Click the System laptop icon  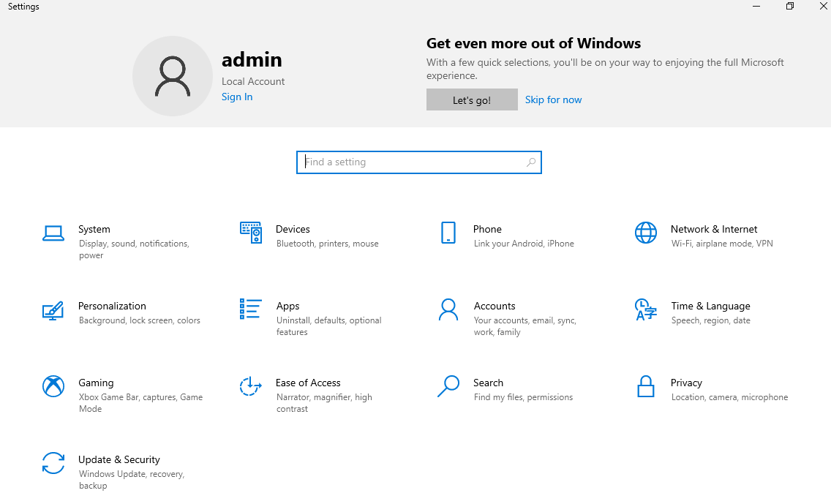pos(53,233)
